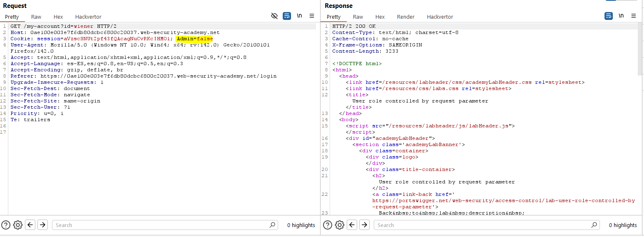Show non-printable \n characters in Request
Screen dimensions: 644x237
[x=299, y=16]
